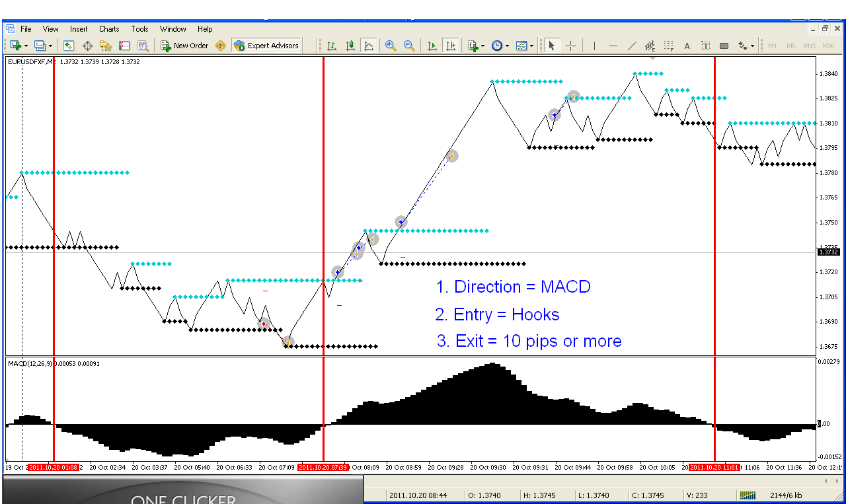Screen dimensions: 846x504
Task: Click the 2011.10.20 11:01 time label
Action: tap(714, 467)
